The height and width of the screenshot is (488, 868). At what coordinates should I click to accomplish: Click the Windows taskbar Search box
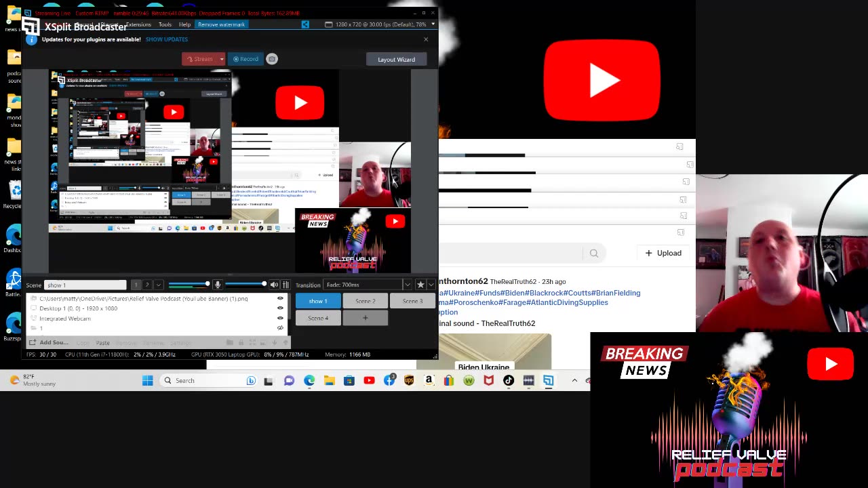pos(208,380)
